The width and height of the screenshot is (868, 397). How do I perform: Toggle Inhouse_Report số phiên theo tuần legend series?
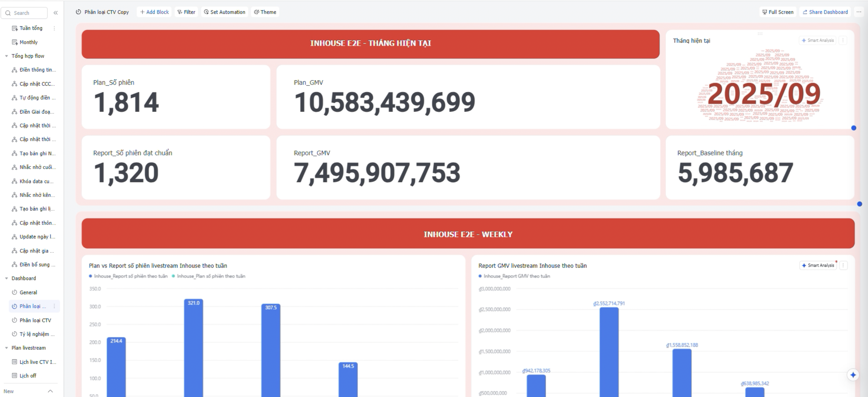pos(128,276)
